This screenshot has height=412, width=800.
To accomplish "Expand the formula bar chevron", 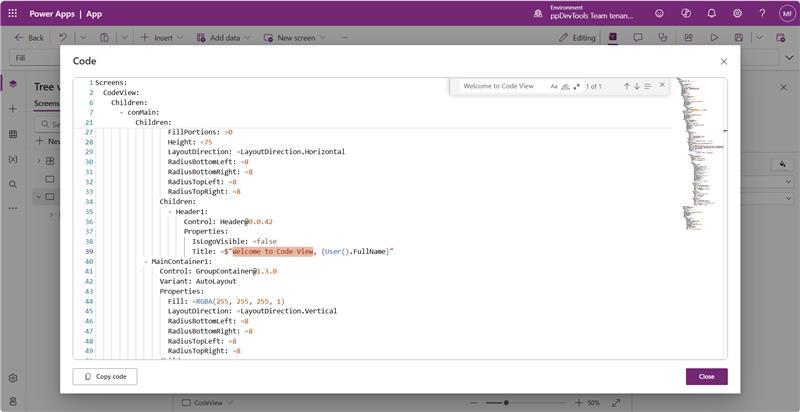I will 790,58.
